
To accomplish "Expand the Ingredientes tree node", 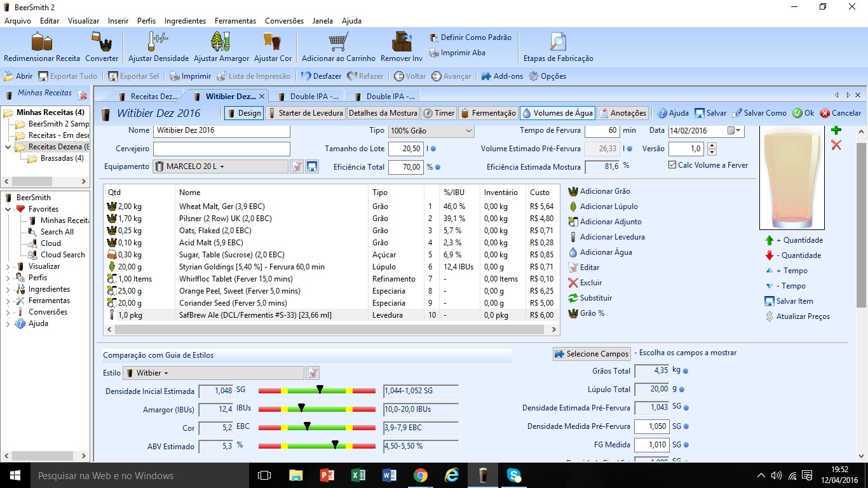I will [x=8, y=289].
